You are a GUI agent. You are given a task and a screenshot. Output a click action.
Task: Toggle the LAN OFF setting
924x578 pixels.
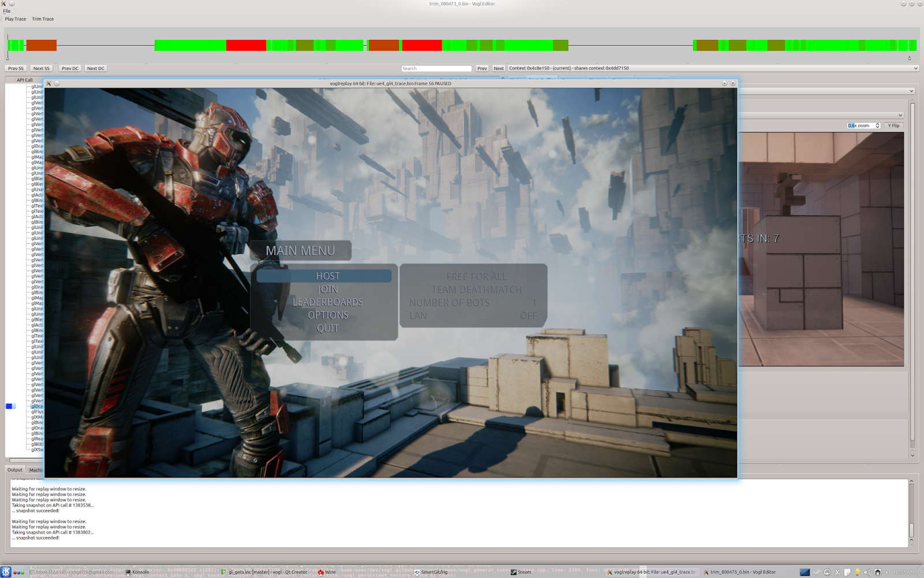coord(473,316)
